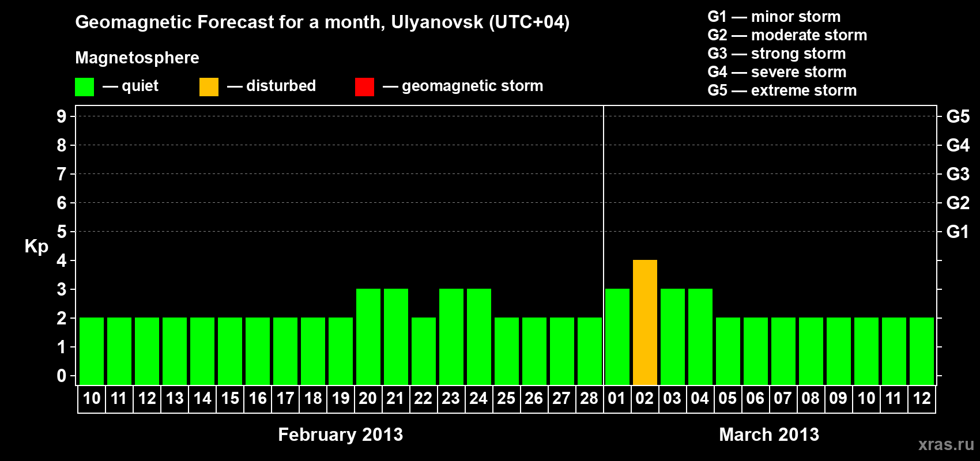Click the green bar above date 15
The width and height of the screenshot is (980, 461).
[229, 352]
